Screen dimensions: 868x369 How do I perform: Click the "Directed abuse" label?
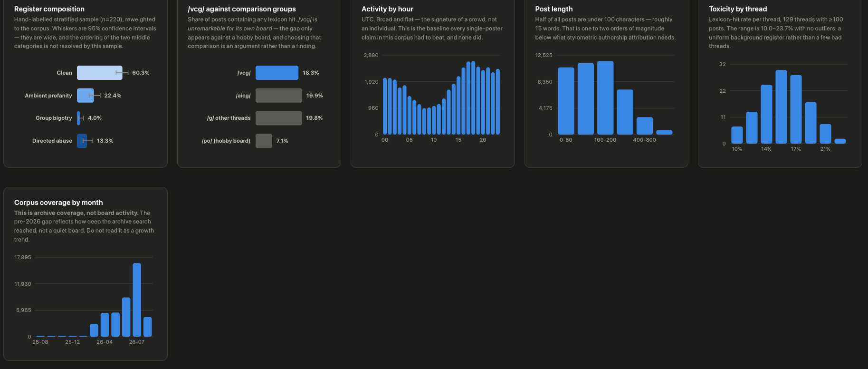pyautogui.click(x=52, y=141)
